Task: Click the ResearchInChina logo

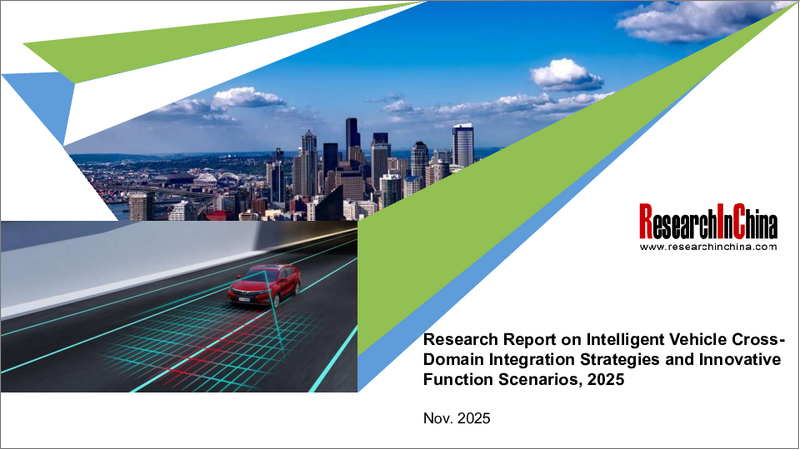Action: click(x=707, y=220)
